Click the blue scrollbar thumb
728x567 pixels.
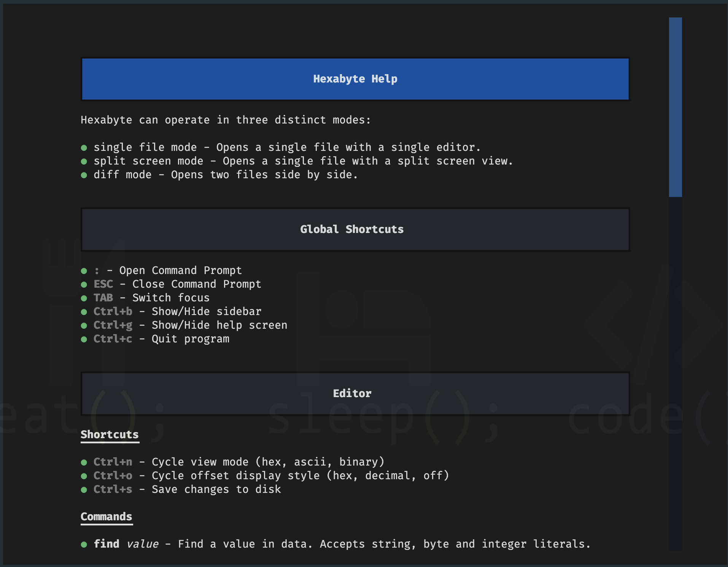[x=675, y=107]
